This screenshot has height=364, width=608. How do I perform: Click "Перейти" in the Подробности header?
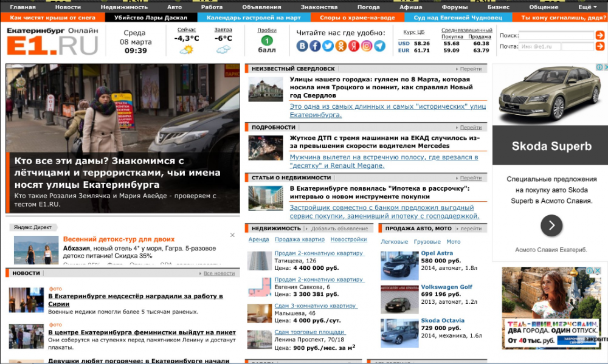(x=471, y=128)
